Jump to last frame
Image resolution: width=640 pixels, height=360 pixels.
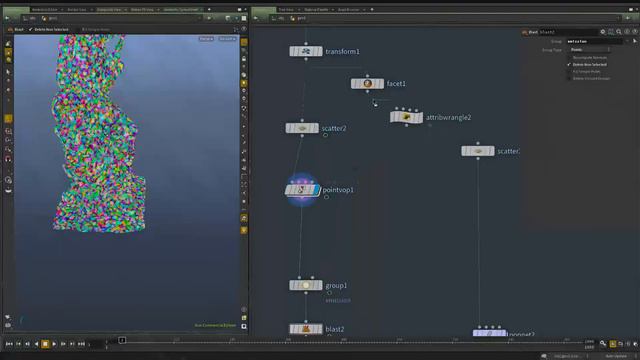[x=81, y=344]
